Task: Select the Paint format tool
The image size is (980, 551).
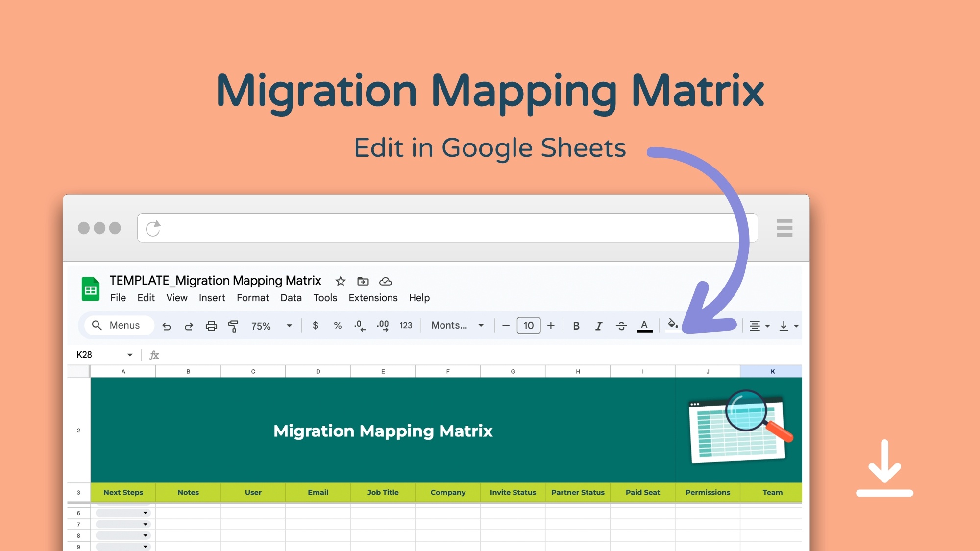Action: [x=233, y=325]
